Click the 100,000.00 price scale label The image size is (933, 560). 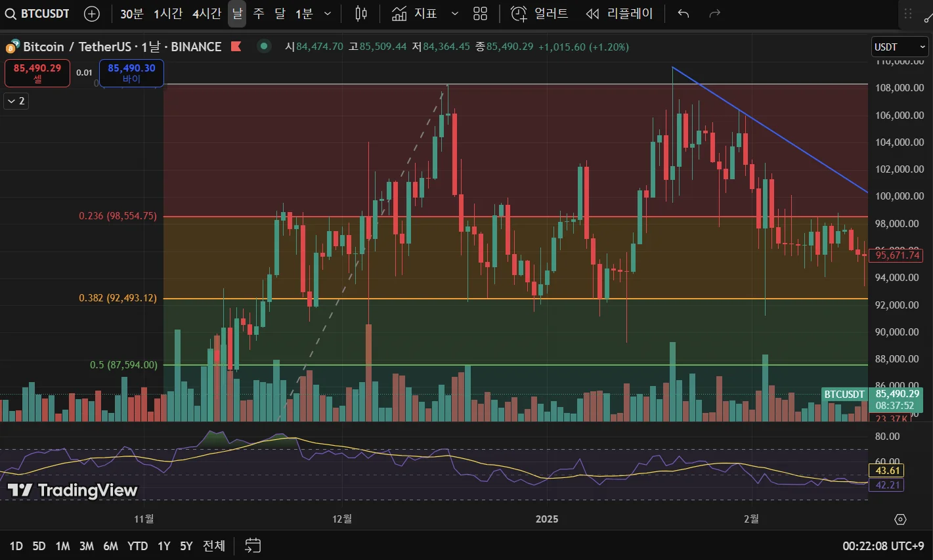pyautogui.click(x=900, y=196)
